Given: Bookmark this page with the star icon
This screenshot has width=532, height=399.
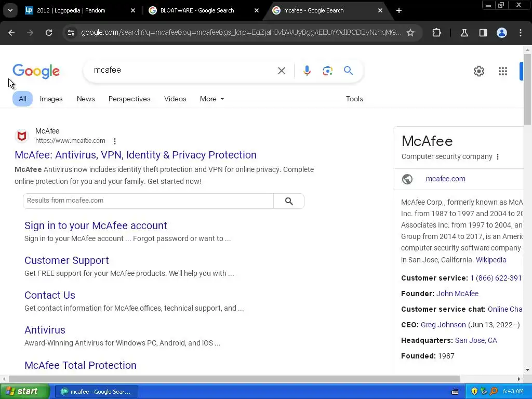Looking at the screenshot, I should 410,33.
